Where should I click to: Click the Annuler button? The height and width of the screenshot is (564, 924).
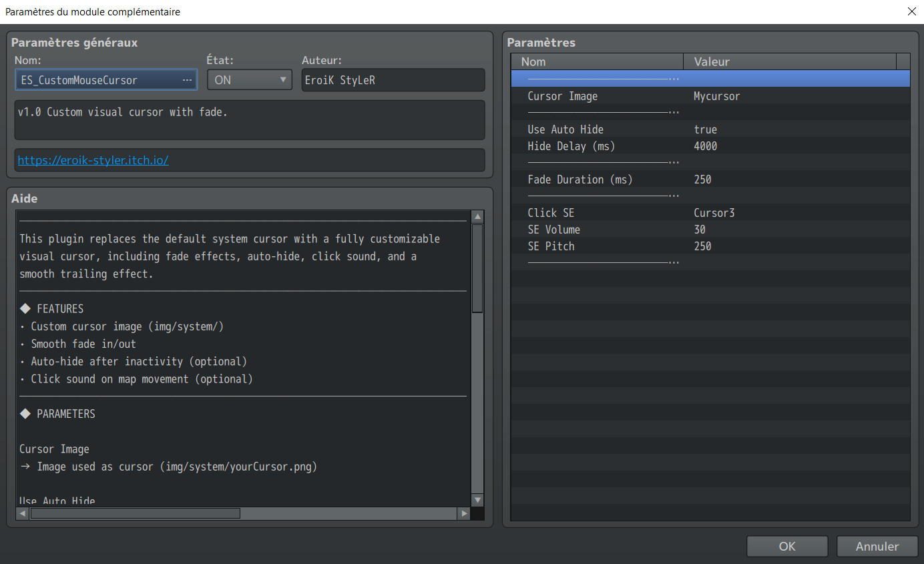click(877, 546)
